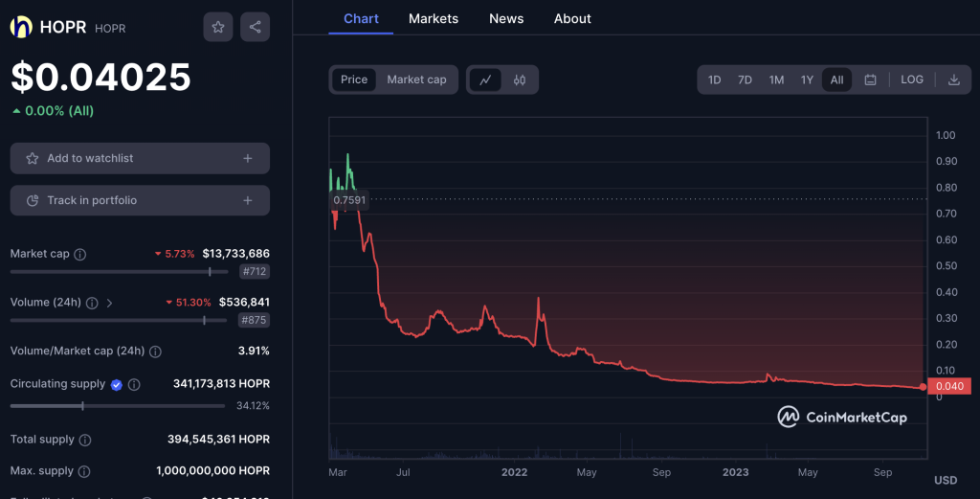Click the 34.12% supply percentage text
Image resolution: width=980 pixels, height=499 pixels.
(253, 406)
